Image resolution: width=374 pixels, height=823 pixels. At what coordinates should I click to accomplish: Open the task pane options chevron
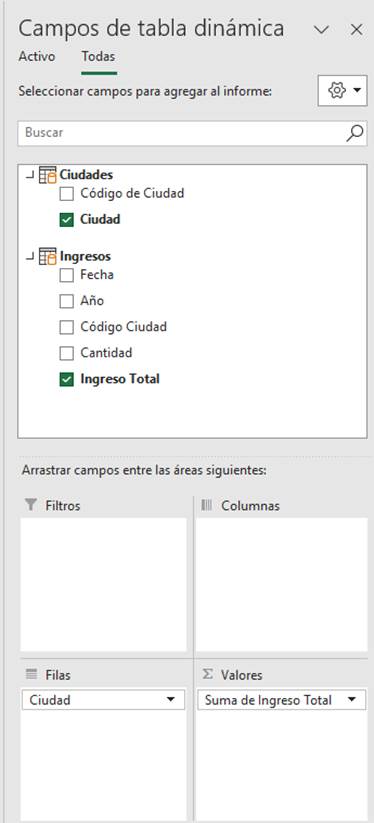pyautogui.click(x=321, y=30)
